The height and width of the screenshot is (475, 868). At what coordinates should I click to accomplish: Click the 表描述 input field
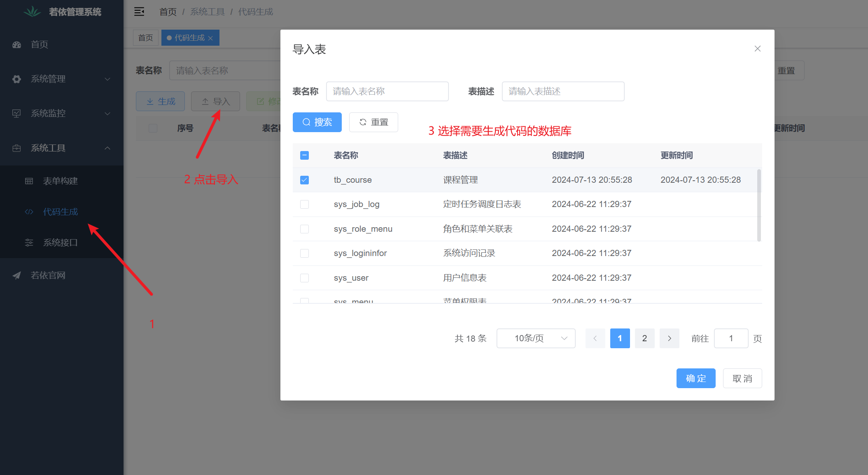pyautogui.click(x=563, y=91)
